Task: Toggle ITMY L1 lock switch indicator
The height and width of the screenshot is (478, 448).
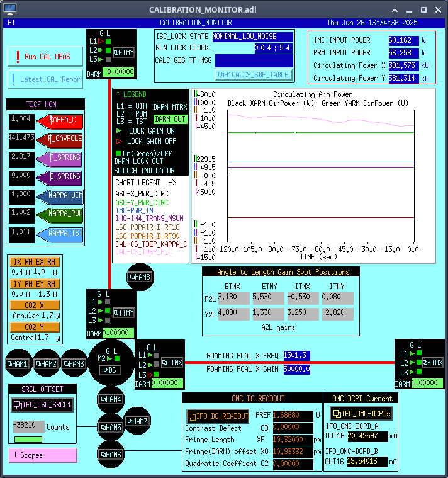Action: point(108,302)
